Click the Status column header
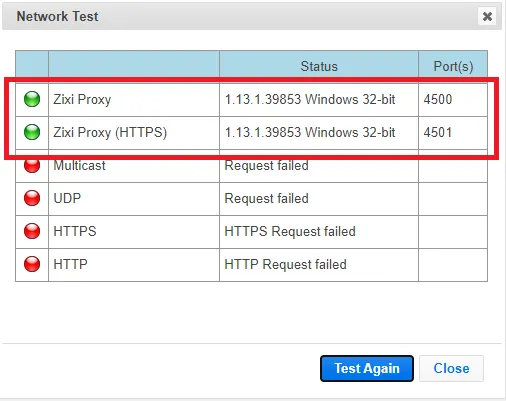This screenshot has height=401, width=506. (319, 66)
